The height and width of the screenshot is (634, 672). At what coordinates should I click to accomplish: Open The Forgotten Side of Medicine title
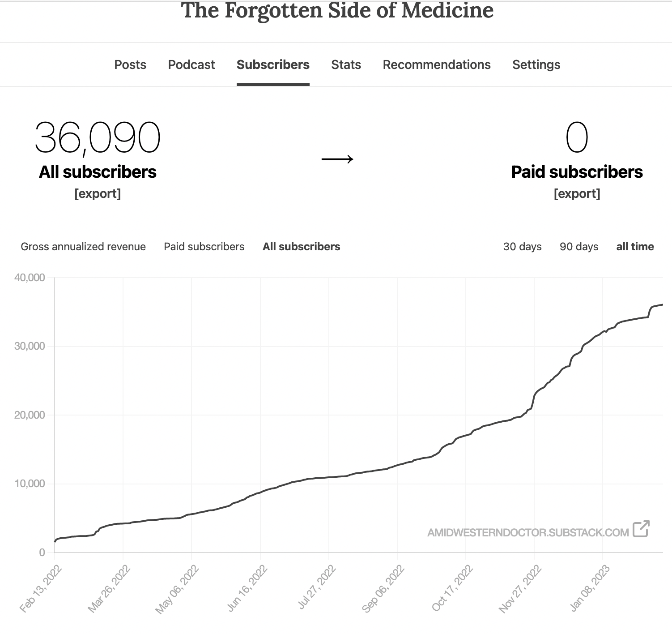point(337,10)
